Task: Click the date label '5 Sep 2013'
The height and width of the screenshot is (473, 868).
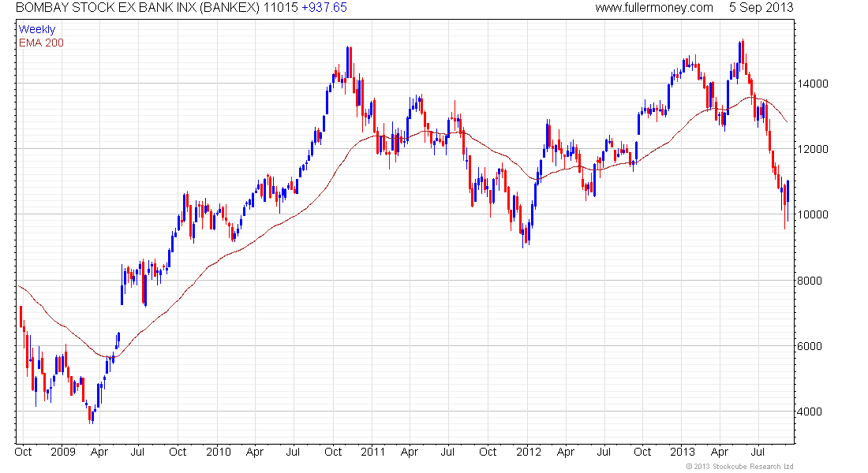Action: [761, 8]
